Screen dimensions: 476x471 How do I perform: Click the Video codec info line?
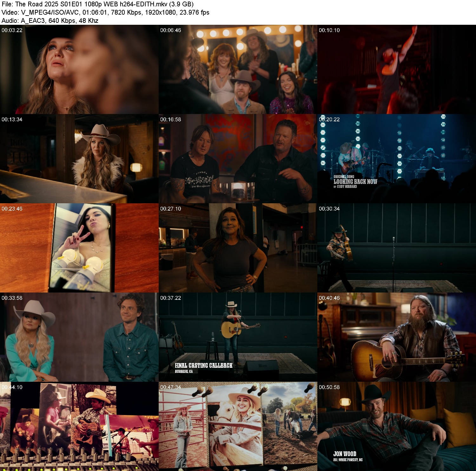click(x=105, y=12)
